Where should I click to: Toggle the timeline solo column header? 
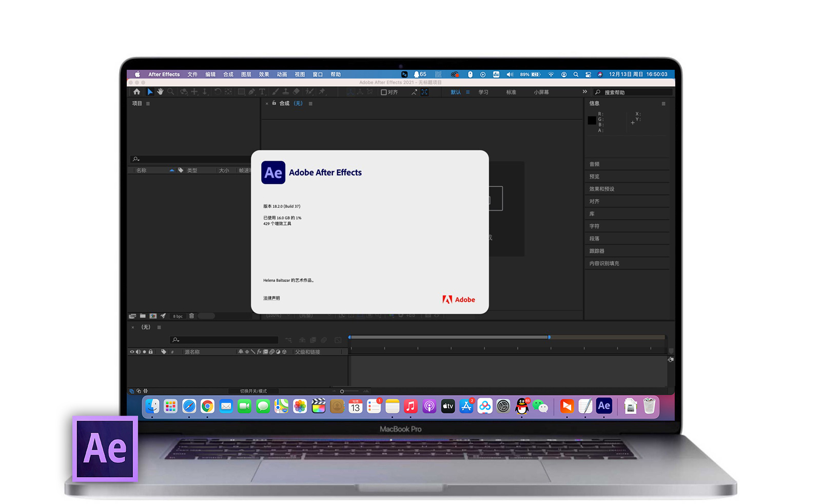click(144, 352)
